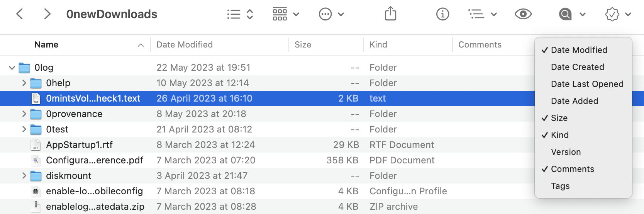This screenshot has height=214, width=644.
Task: Click the AppStartup1.rtf file icon
Action: pyautogui.click(x=36, y=145)
